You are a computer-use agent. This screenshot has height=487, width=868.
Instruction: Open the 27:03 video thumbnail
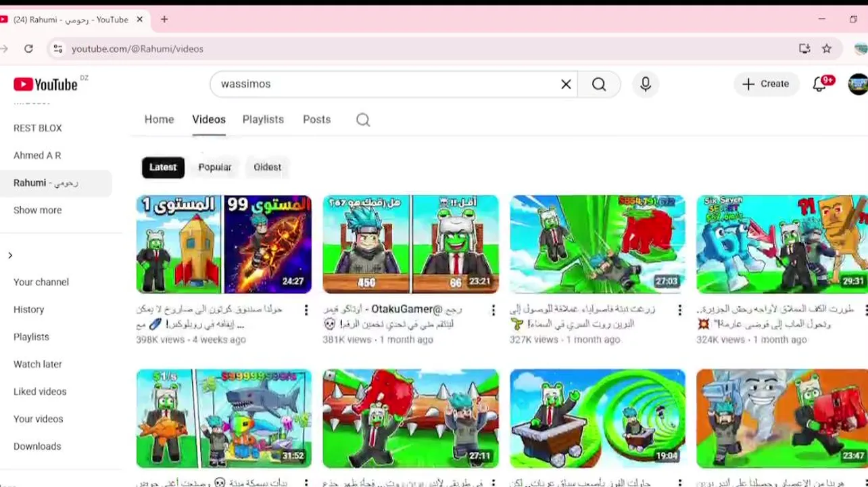click(x=598, y=244)
